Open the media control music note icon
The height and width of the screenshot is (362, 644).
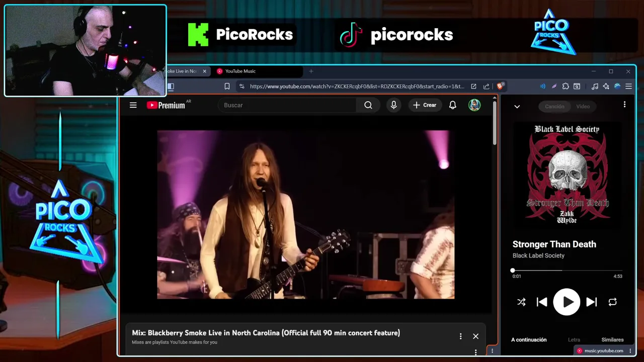(595, 86)
